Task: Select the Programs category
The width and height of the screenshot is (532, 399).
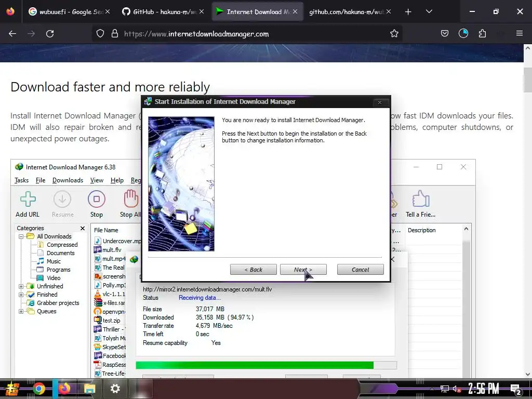Action: click(58, 270)
